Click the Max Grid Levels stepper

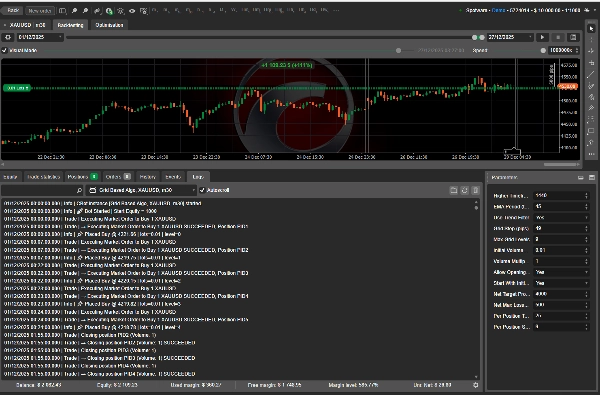pyautogui.click(x=586, y=239)
